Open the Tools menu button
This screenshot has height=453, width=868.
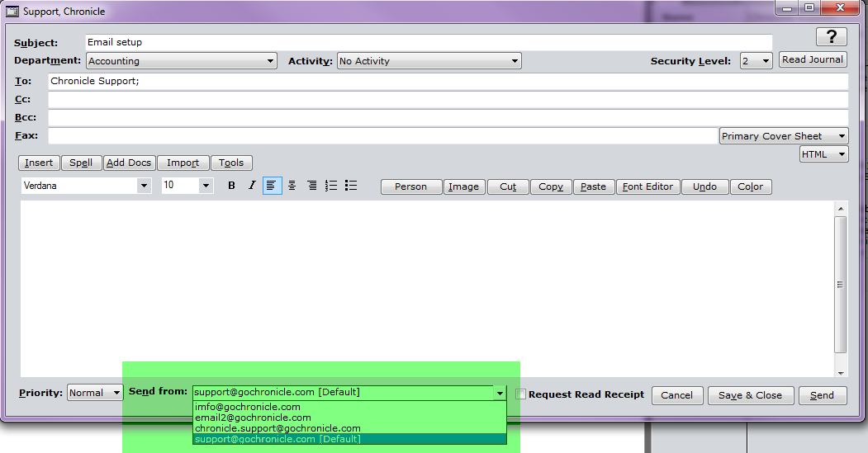pos(231,163)
